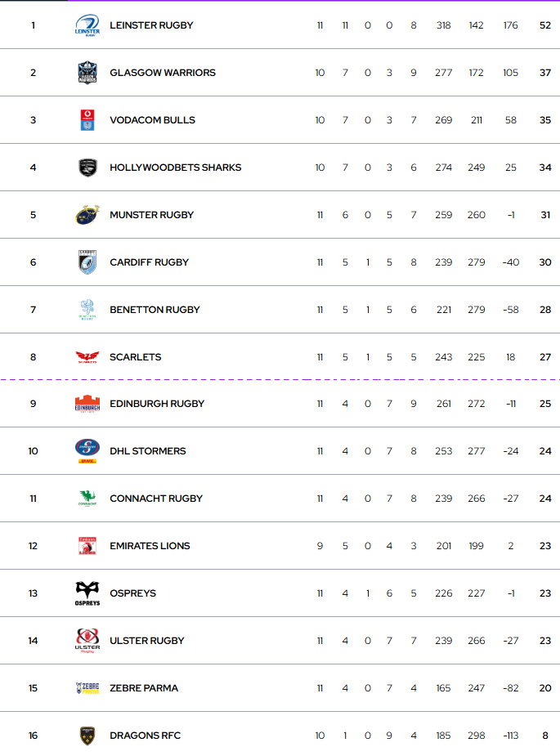The image size is (560, 756).
Task: Click the Benetton Rugby logo
Action: 87,310
